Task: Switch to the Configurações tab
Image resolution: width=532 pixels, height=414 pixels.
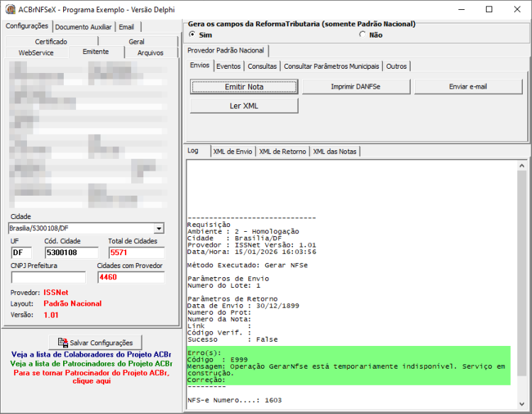Action: tap(27, 26)
